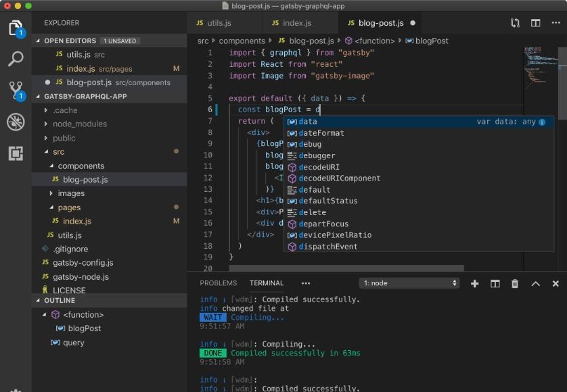The height and width of the screenshot is (392, 567).
Task: Collapse the OPEN EDITORS section
Action: [109, 41]
